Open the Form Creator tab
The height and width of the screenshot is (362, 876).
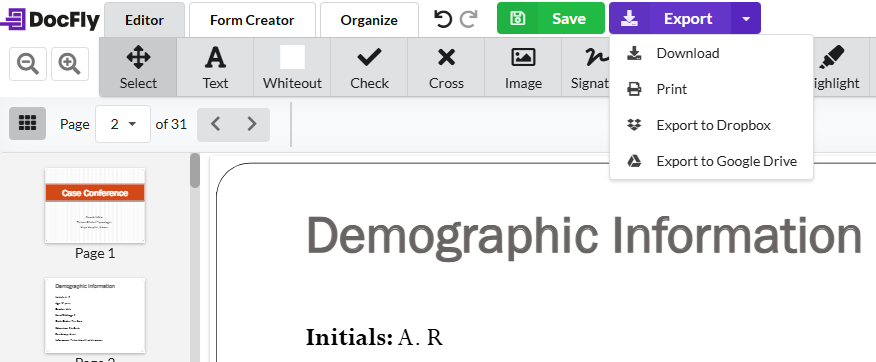click(x=252, y=20)
